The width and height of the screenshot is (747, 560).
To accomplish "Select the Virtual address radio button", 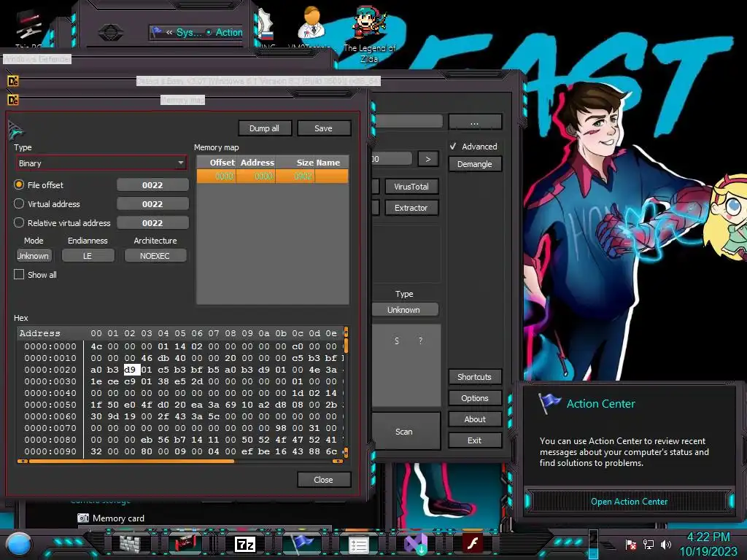I will (19, 203).
